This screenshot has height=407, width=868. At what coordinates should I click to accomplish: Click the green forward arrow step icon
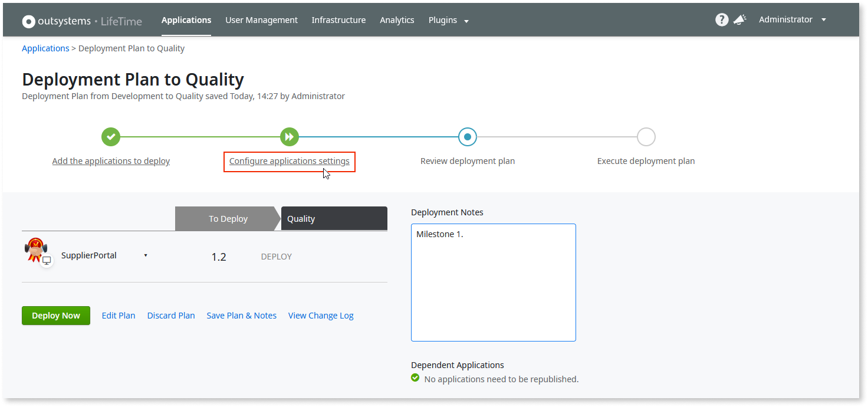tap(290, 136)
